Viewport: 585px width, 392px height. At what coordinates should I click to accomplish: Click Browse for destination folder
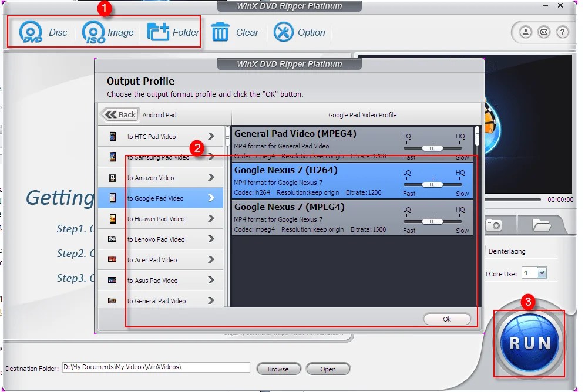278,369
